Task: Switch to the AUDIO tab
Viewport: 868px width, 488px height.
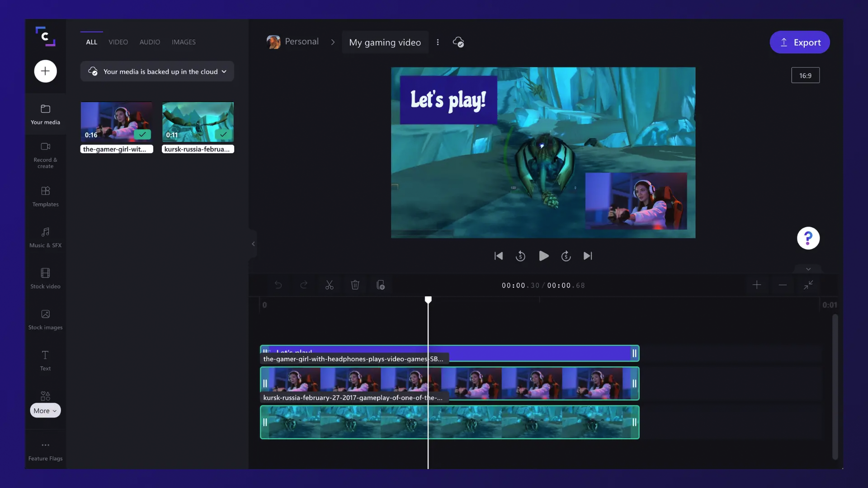Action: tap(150, 42)
